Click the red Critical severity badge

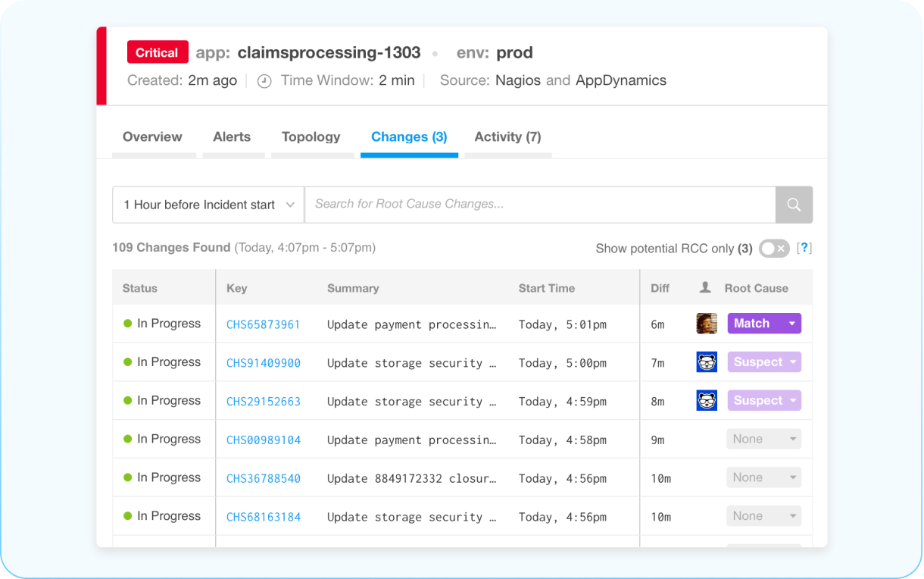coord(157,52)
